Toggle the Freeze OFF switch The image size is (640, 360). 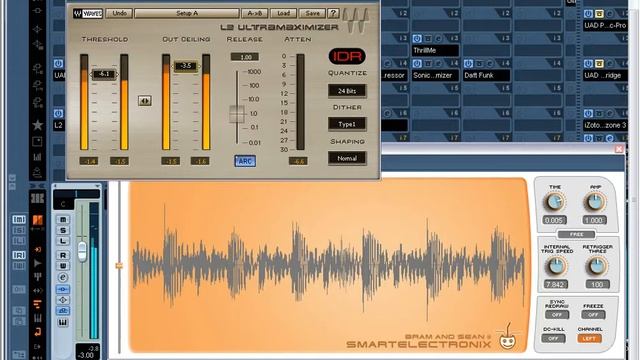tap(593, 315)
